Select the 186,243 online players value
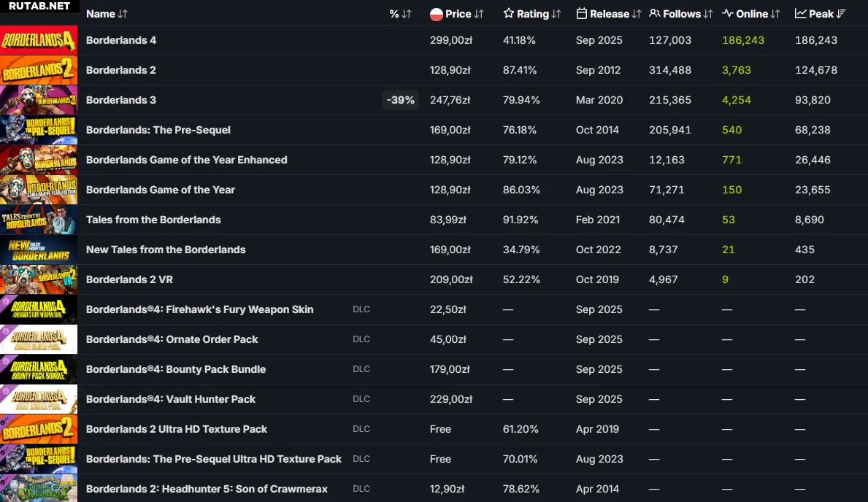The height and width of the screenshot is (502, 868). 743,40
